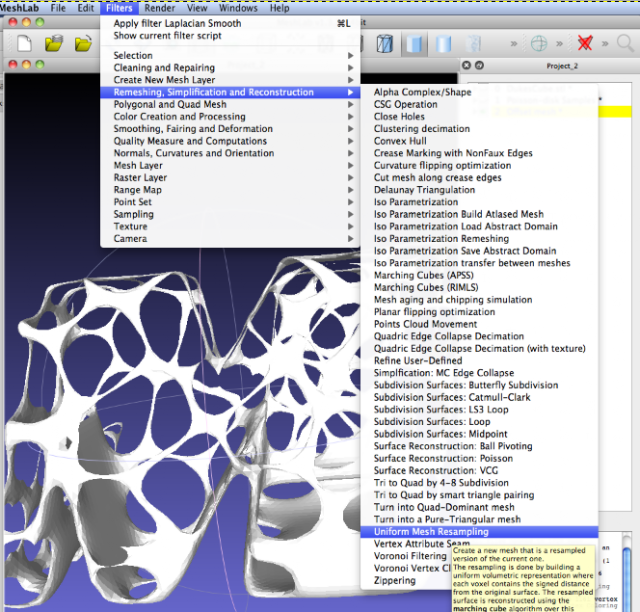This screenshot has height=612, width=640.
Task: Choose Alpha Complex/Shape filter
Action: click(x=480, y=92)
